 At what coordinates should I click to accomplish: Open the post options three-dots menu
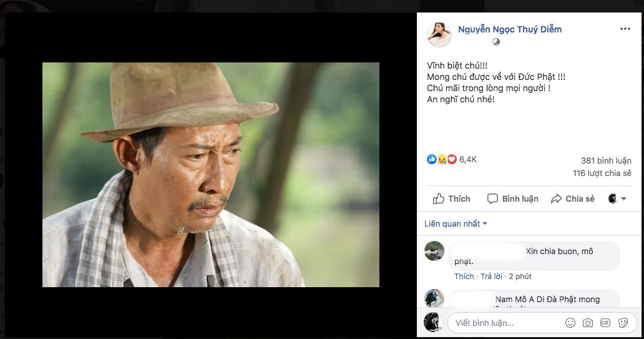pyautogui.click(x=625, y=29)
